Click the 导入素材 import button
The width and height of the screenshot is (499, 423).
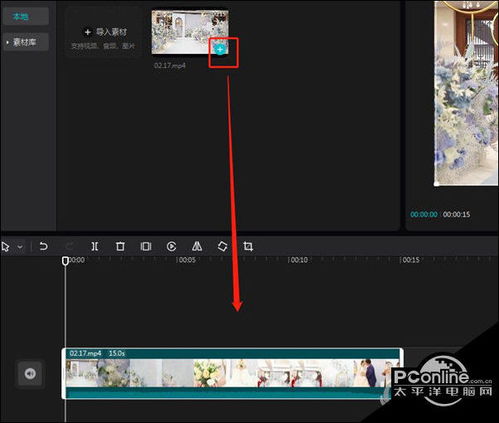pos(106,32)
